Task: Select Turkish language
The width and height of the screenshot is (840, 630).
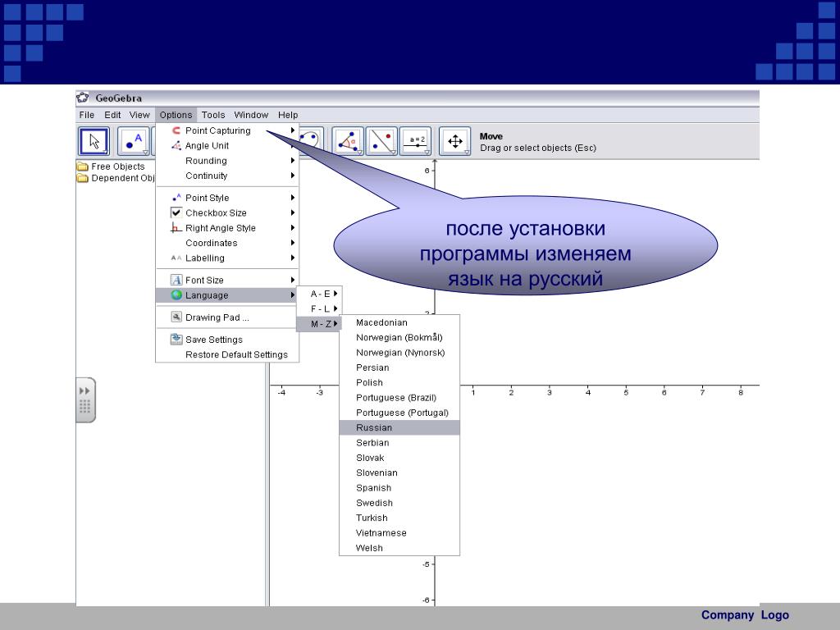Action: [399, 518]
